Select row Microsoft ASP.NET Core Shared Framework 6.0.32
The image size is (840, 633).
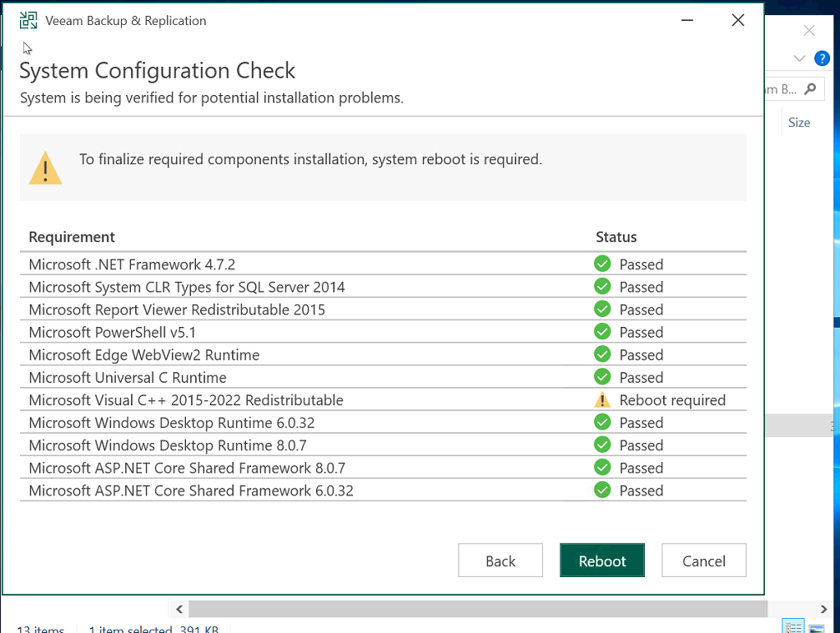tap(383, 490)
